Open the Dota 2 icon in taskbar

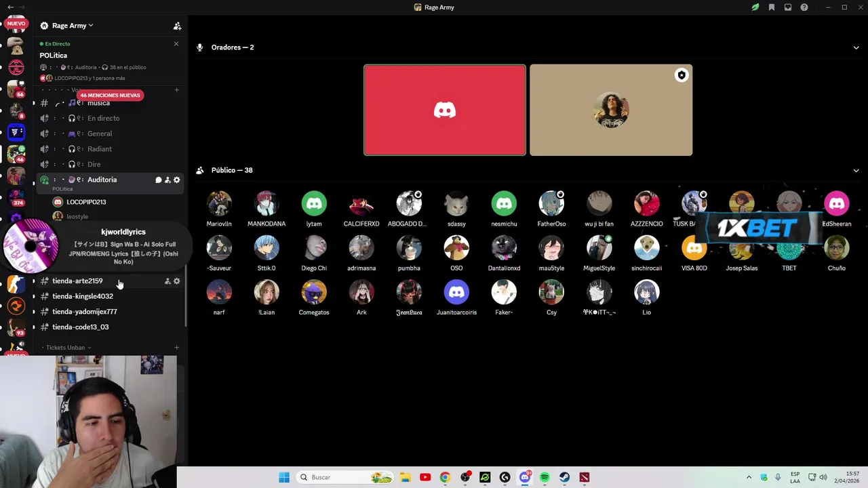584,477
